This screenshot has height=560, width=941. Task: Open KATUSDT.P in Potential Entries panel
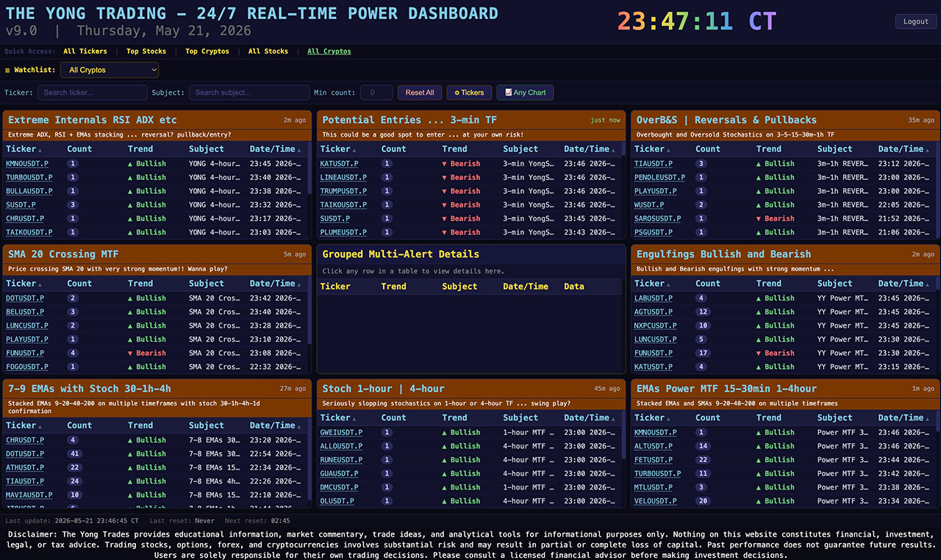point(340,164)
